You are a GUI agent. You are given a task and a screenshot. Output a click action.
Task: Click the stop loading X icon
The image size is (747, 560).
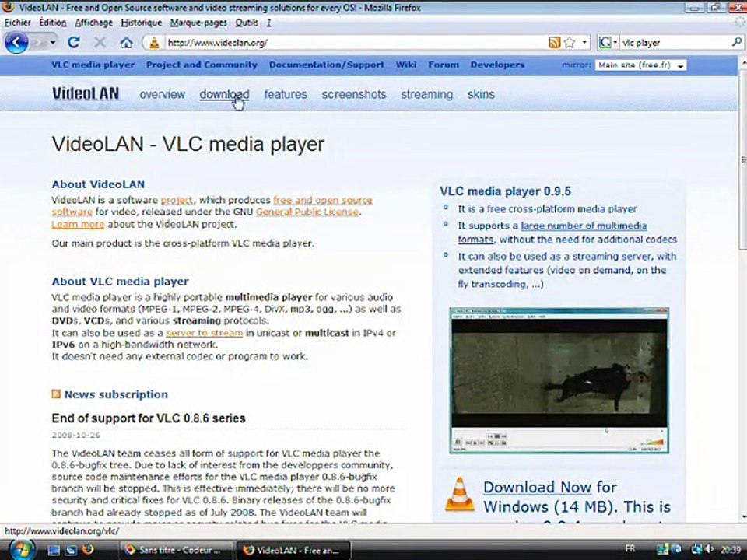(100, 43)
